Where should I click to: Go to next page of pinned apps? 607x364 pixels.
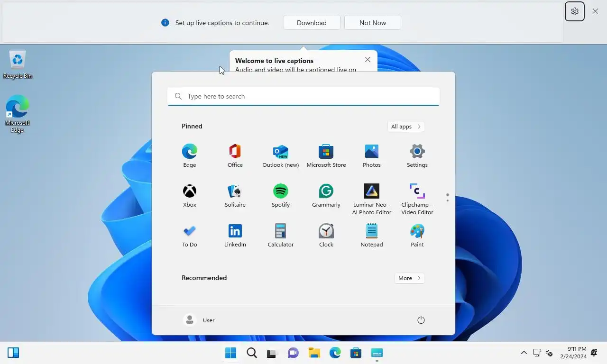click(447, 200)
